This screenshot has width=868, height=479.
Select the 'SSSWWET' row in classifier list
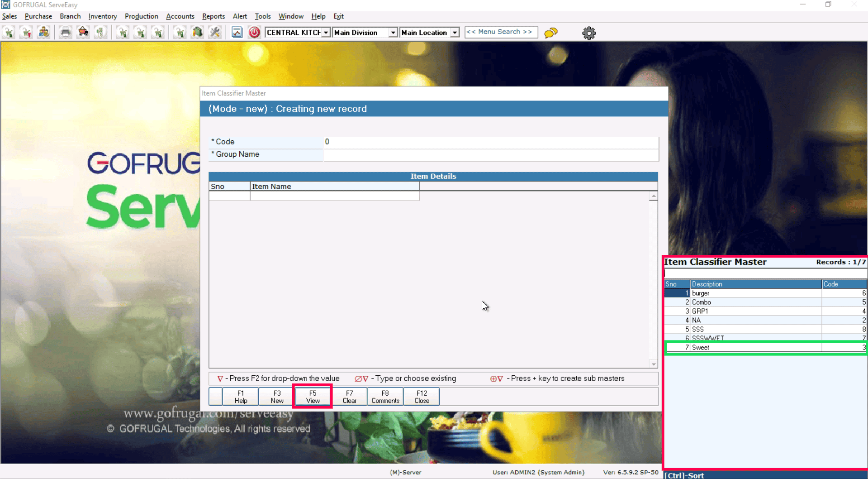765,338
